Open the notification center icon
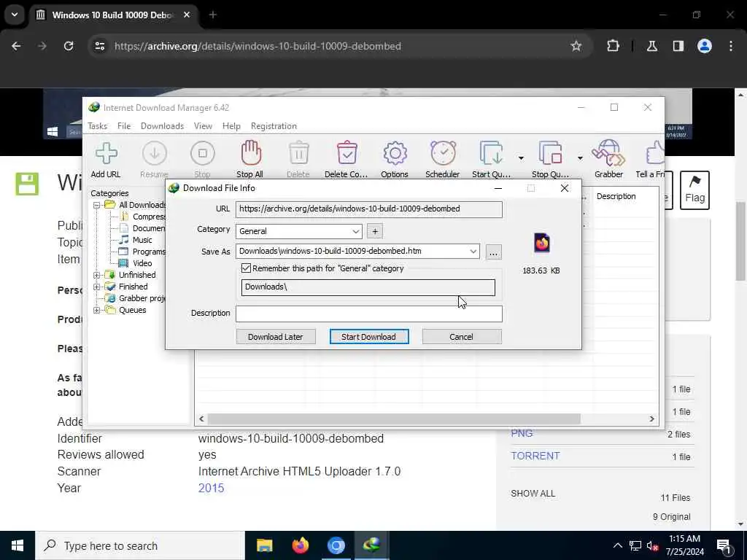The image size is (747, 560). pyautogui.click(x=724, y=546)
